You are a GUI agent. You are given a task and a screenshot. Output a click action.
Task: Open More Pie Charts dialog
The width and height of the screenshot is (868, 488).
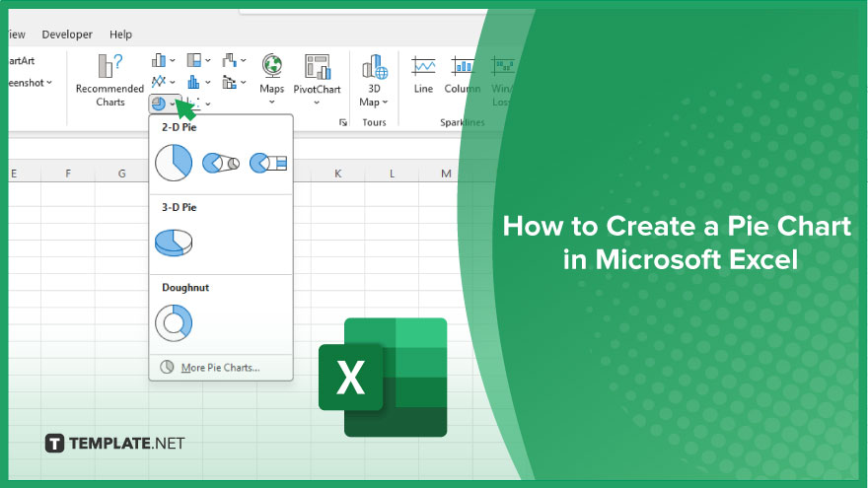pos(221,368)
